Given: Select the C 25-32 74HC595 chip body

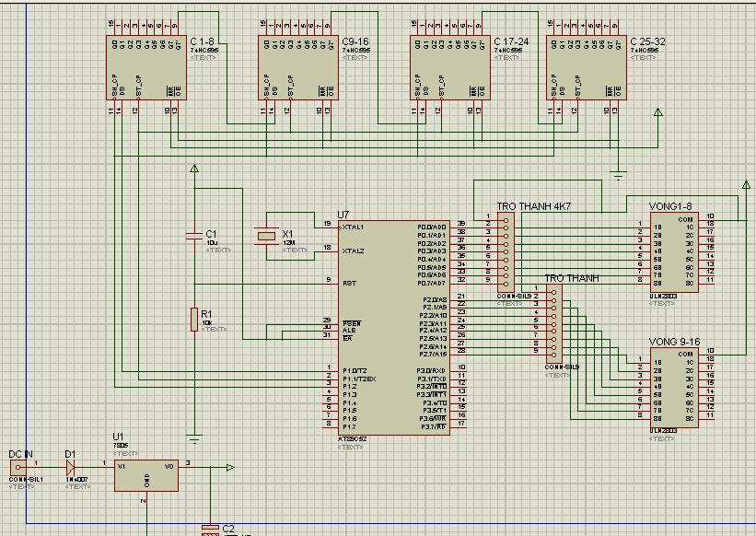Looking at the screenshot, I should tap(587, 67).
